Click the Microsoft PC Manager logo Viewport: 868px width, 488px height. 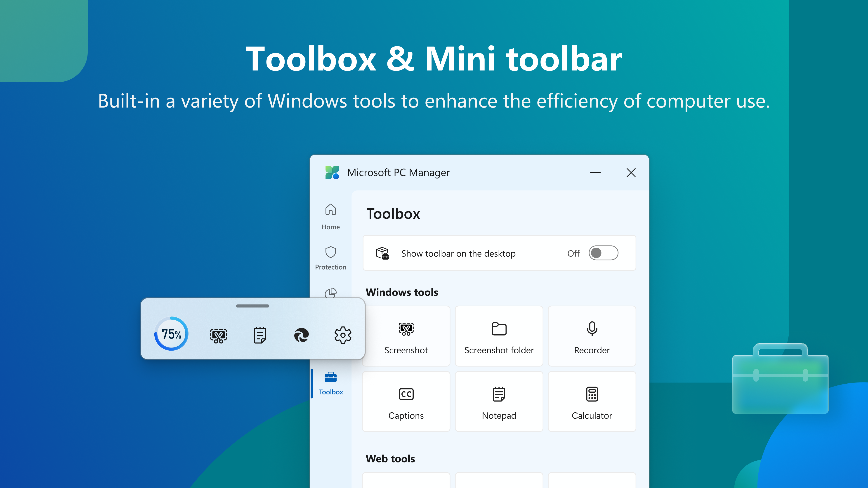click(x=332, y=172)
